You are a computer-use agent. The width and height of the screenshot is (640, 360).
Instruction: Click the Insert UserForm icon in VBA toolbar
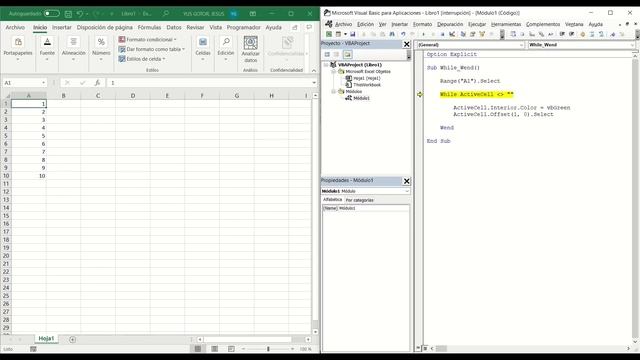click(x=338, y=34)
